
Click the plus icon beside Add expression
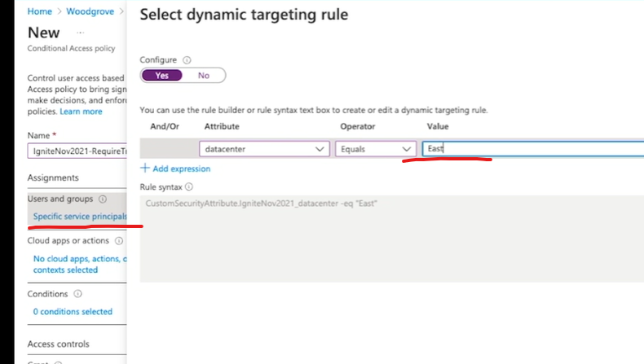[x=144, y=169]
